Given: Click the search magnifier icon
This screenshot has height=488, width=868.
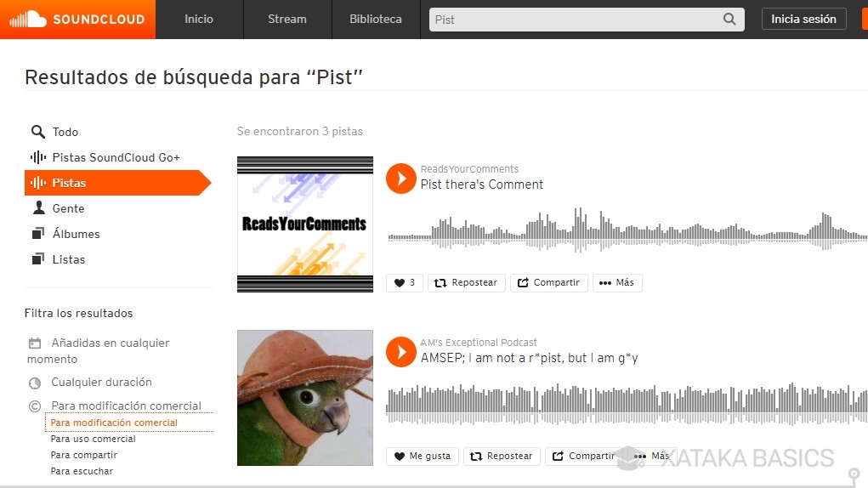Looking at the screenshot, I should pyautogui.click(x=729, y=20).
